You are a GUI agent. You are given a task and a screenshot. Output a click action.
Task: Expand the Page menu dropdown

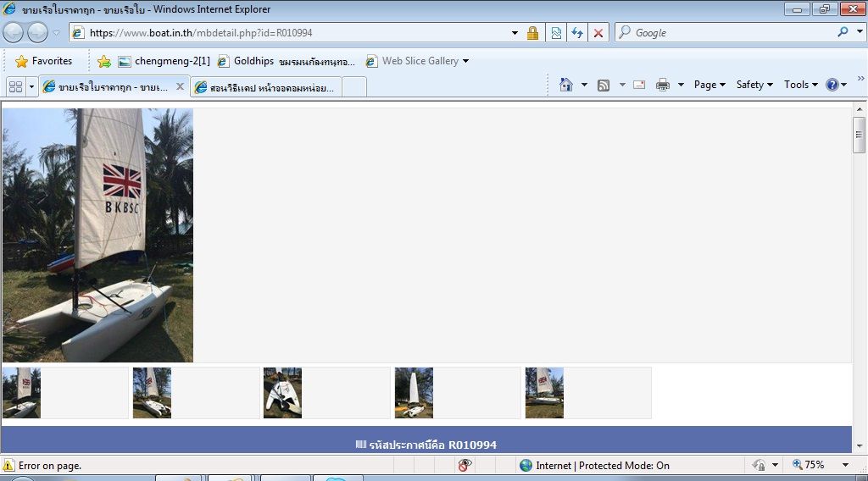[709, 85]
